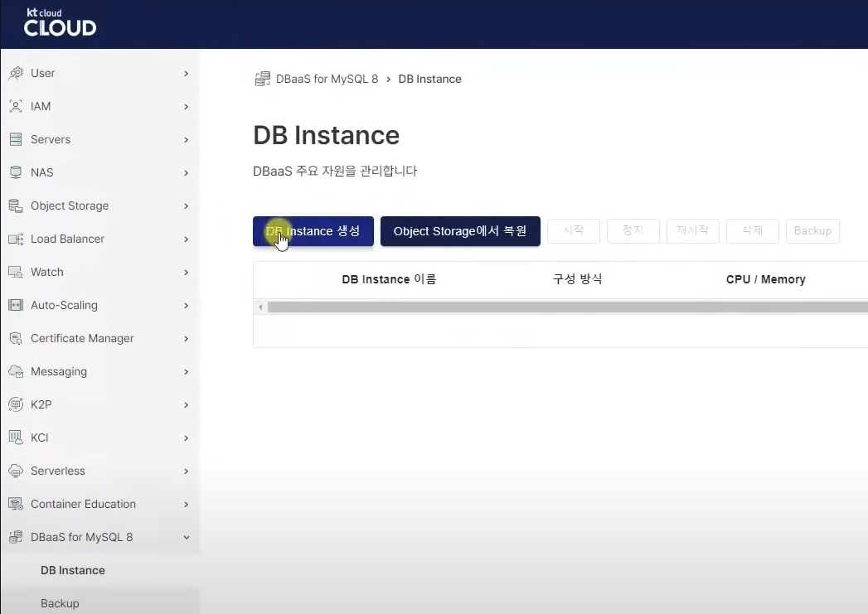
Task: Click the NAS sidebar icon
Action: pyautogui.click(x=16, y=172)
